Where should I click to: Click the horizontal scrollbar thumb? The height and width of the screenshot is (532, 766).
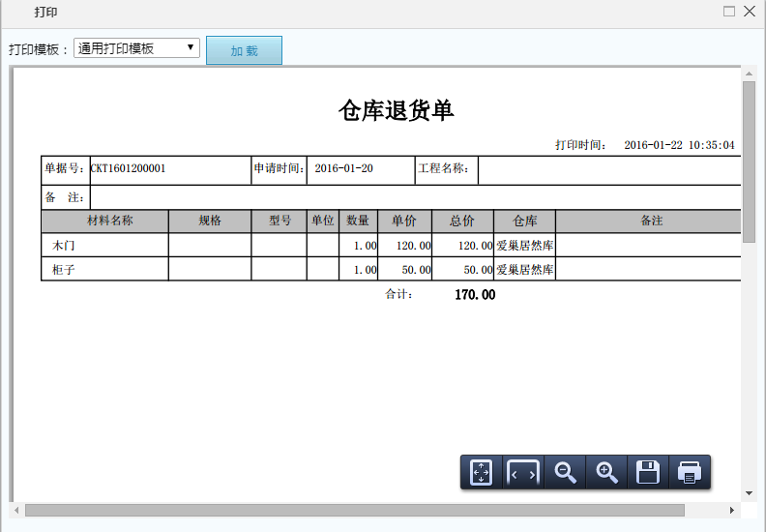[354, 510]
